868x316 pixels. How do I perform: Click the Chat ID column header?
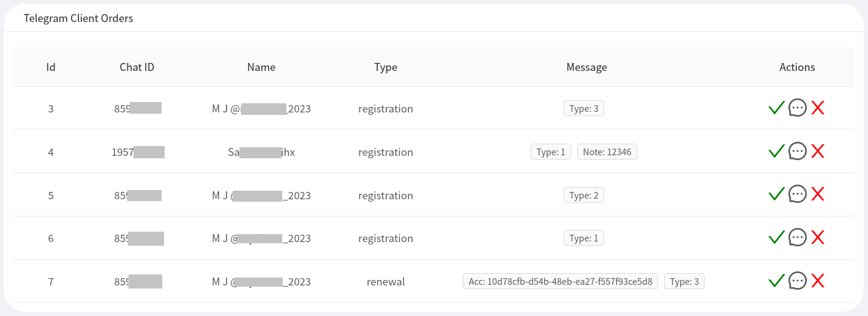137,67
